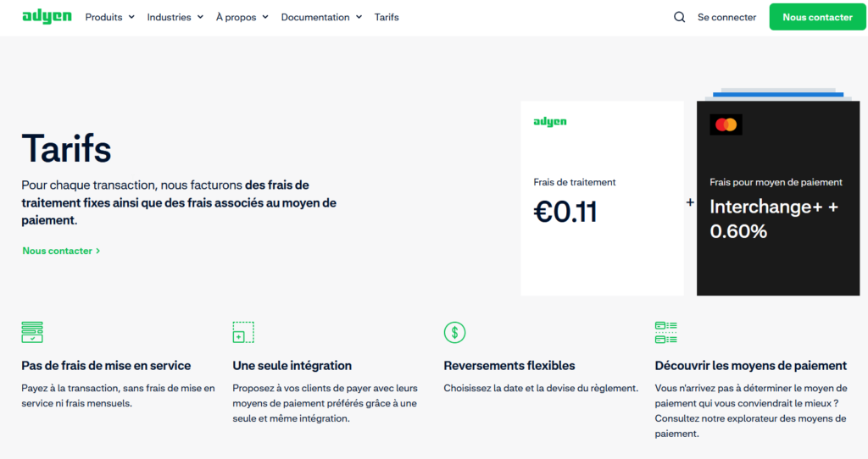Expand the Documentation menu chevron
The image size is (868, 459).
(359, 17)
